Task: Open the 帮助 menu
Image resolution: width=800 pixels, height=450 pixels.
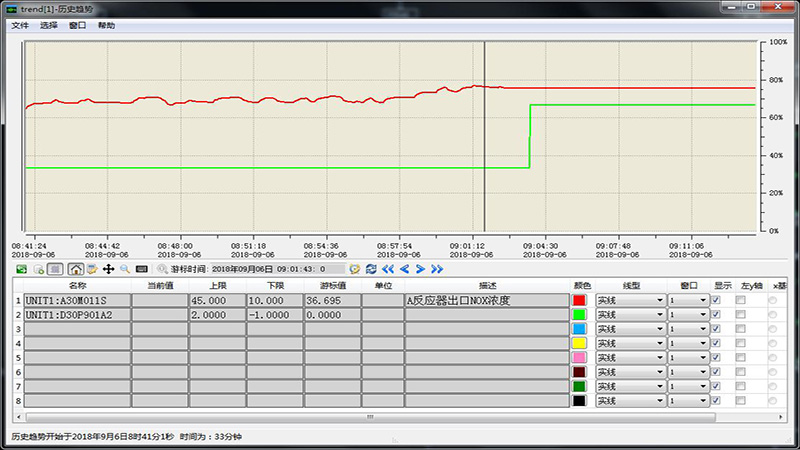Action: tap(107, 26)
